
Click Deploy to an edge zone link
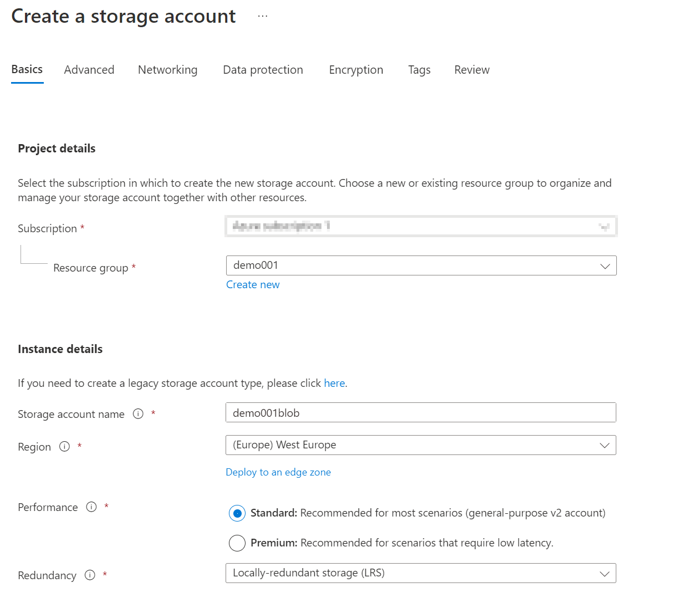tap(278, 472)
